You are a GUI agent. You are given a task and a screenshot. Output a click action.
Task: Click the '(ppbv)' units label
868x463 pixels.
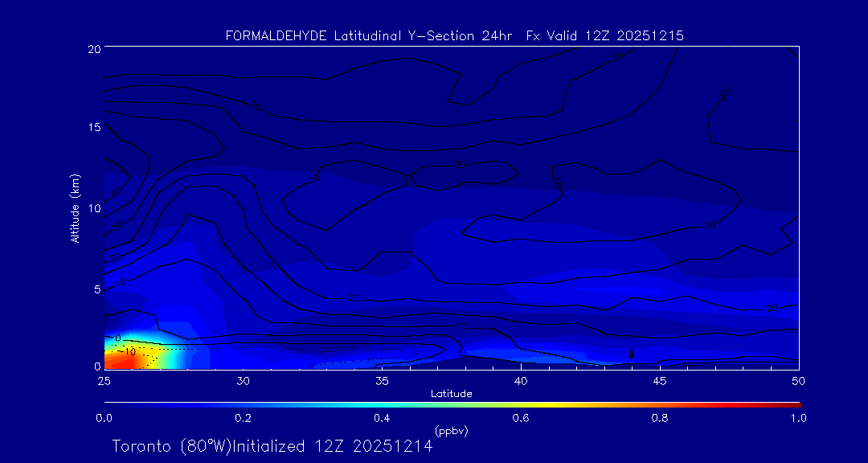pos(452,430)
